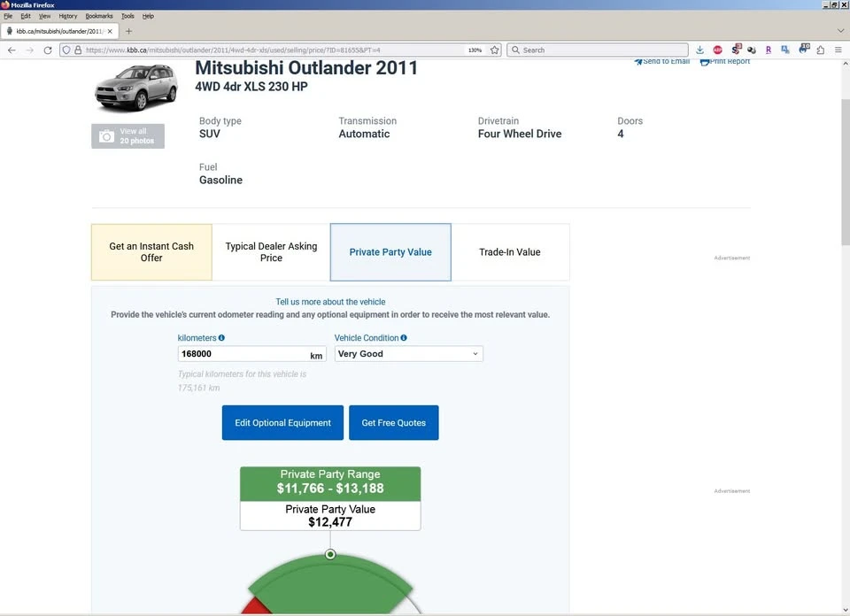Click the kilometers input field
The width and height of the screenshot is (850, 616).
point(251,354)
